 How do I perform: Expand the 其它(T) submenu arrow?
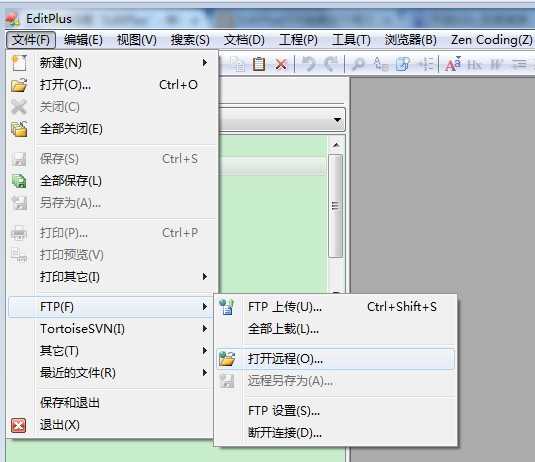[205, 350]
